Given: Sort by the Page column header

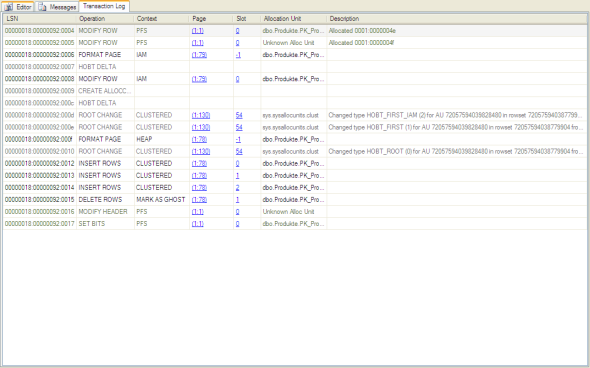Looking at the screenshot, I should pyautogui.click(x=211, y=18).
